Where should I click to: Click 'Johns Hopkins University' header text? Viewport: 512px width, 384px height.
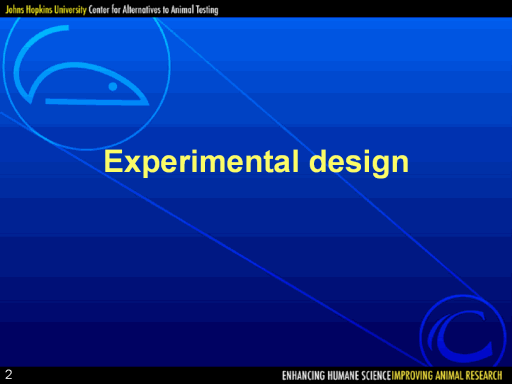pyautogui.click(x=46, y=9)
